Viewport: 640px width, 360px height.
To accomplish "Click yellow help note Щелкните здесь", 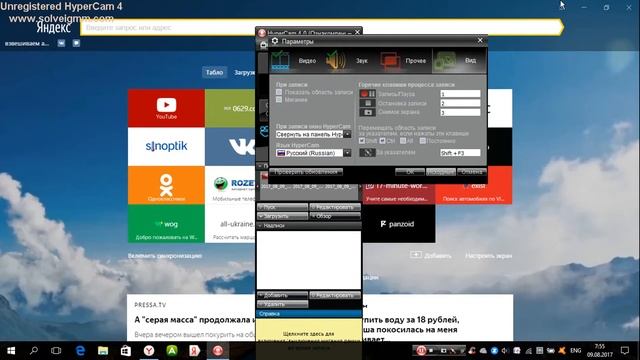I will [x=309, y=333].
